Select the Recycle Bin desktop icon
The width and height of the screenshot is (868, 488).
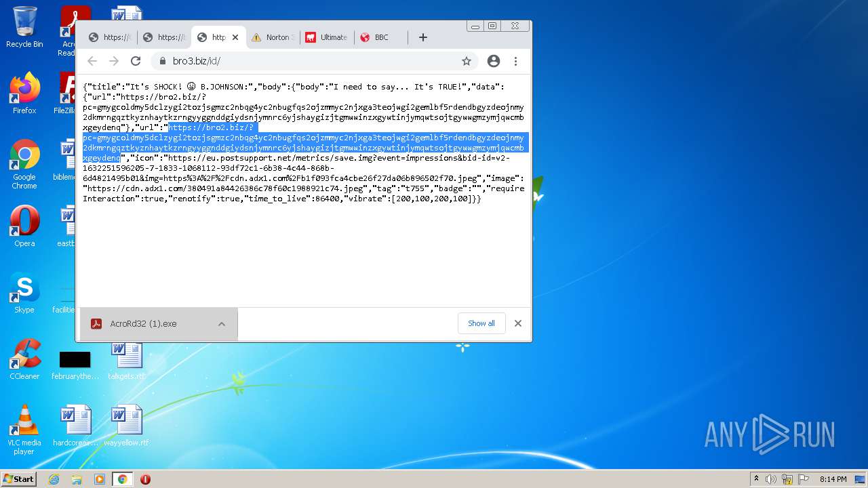24,27
